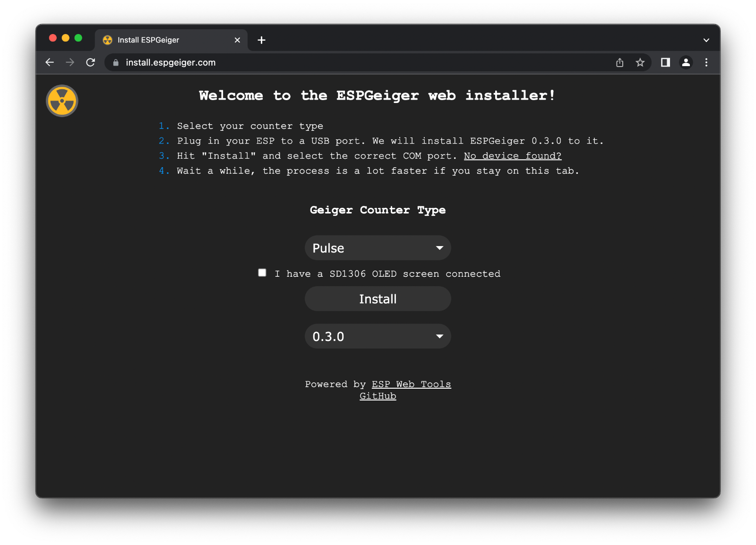Share this page
Image resolution: width=756 pixels, height=545 pixels.
click(x=620, y=62)
